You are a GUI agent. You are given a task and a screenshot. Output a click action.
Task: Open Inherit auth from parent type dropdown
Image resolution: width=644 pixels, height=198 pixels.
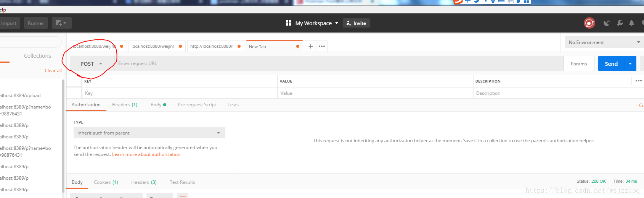coord(149,133)
